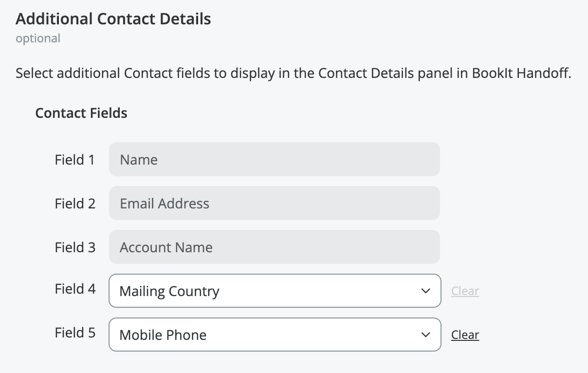Click the Field 1 Name input box
The height and width of the screenshot is (373, 588).
click(274, 160)
